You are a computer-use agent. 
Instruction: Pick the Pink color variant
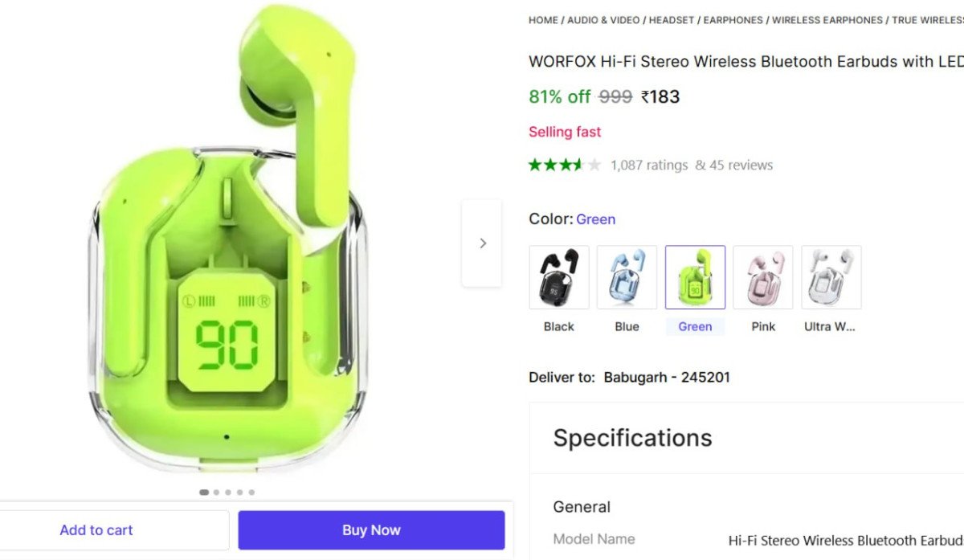click(763, 277)
